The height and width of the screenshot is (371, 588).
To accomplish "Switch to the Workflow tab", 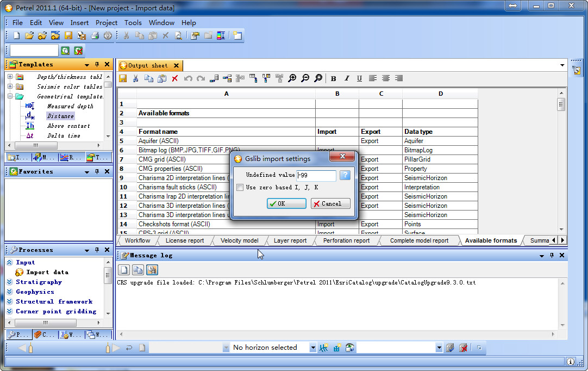I will coord(137,240).
